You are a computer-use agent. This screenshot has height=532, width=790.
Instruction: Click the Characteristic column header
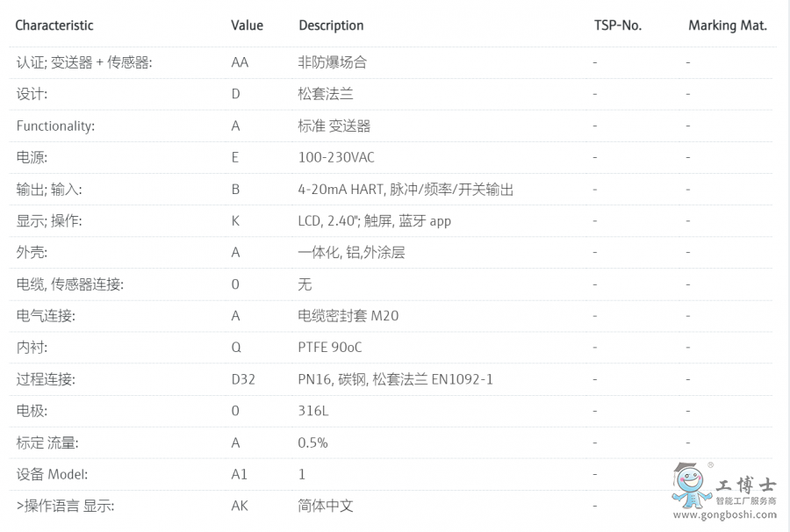coord(54,25)
